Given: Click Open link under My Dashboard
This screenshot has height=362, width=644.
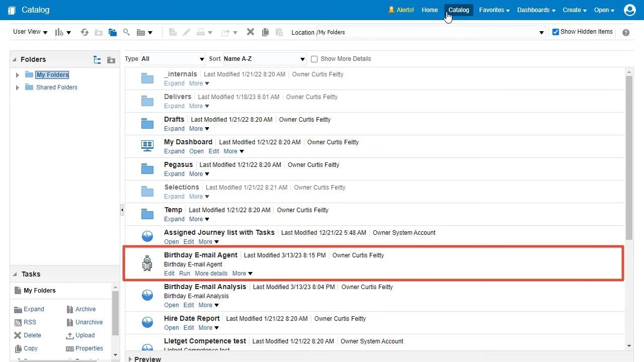Looking at the screenshot, I should click(x=196, y=151).
